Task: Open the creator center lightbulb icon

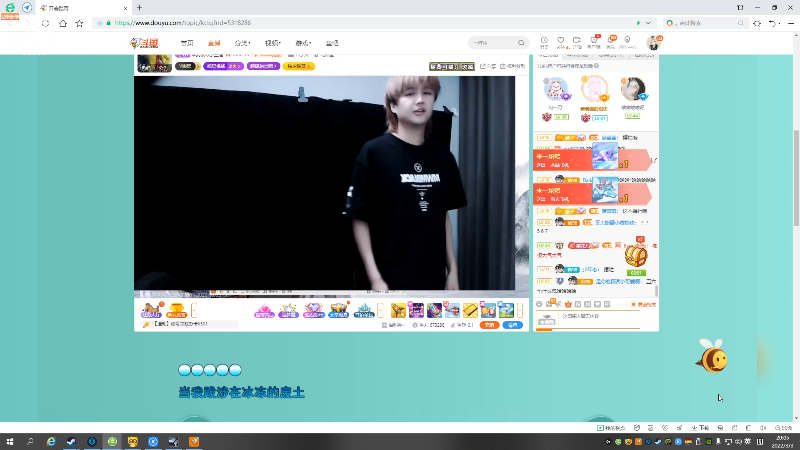Action: point(627,42)
